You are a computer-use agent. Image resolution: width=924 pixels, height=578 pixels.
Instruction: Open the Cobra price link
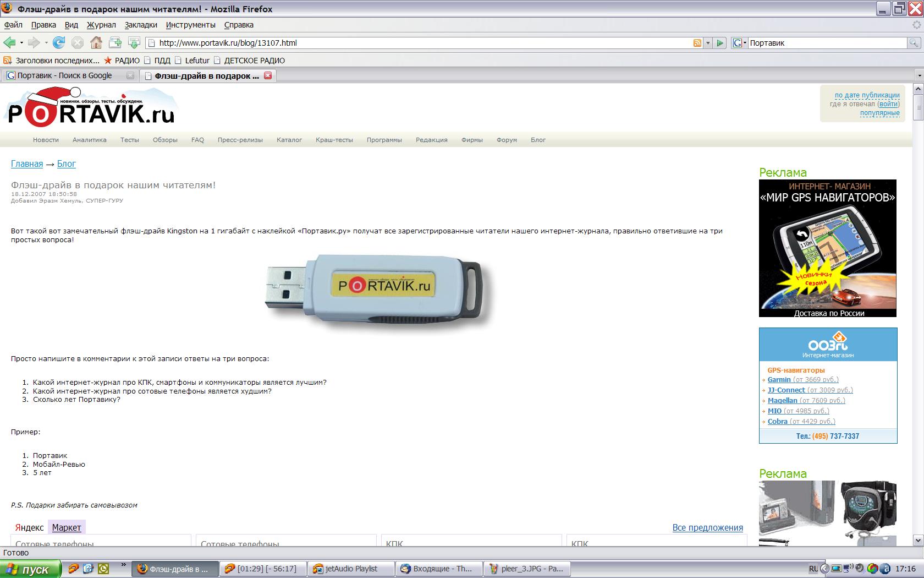pos(801,422)
